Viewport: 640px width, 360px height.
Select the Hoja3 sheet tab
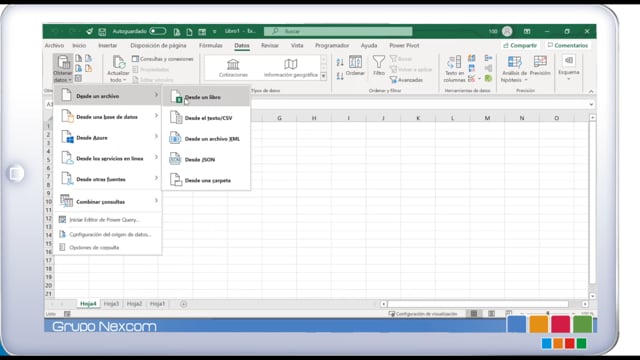111,304
